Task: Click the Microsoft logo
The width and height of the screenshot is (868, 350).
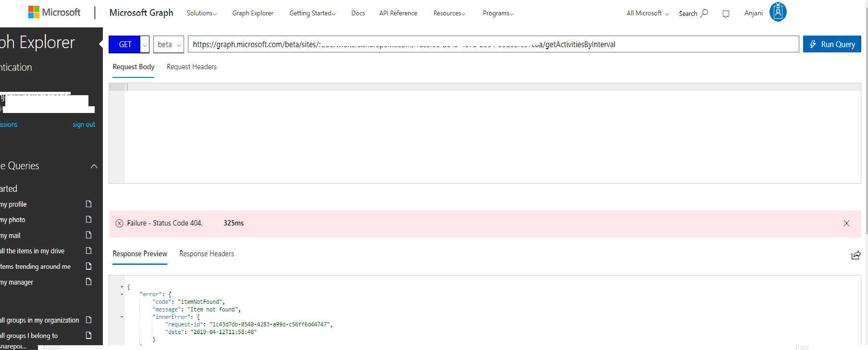Action: (x=54, y=12)
